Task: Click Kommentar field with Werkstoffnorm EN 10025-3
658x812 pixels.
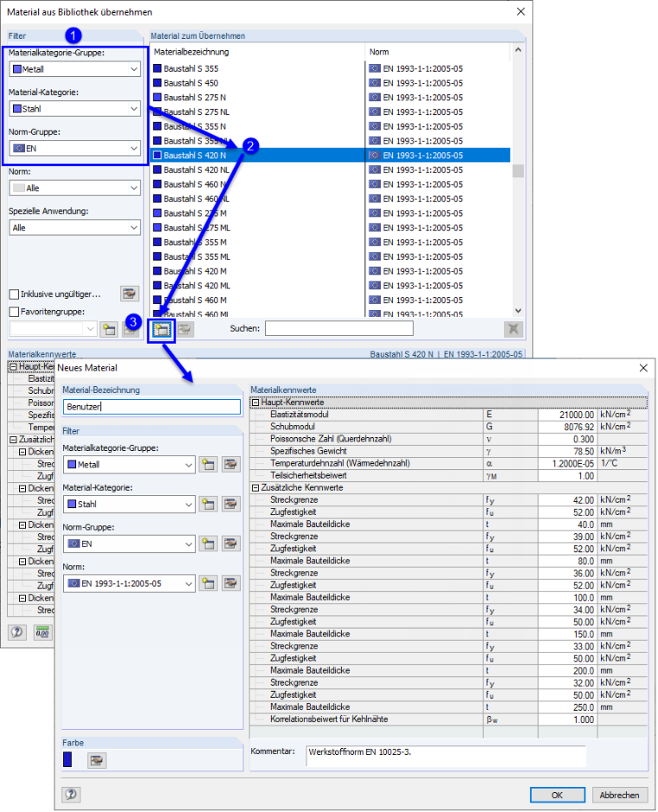Action: click(x=447, y=757)
